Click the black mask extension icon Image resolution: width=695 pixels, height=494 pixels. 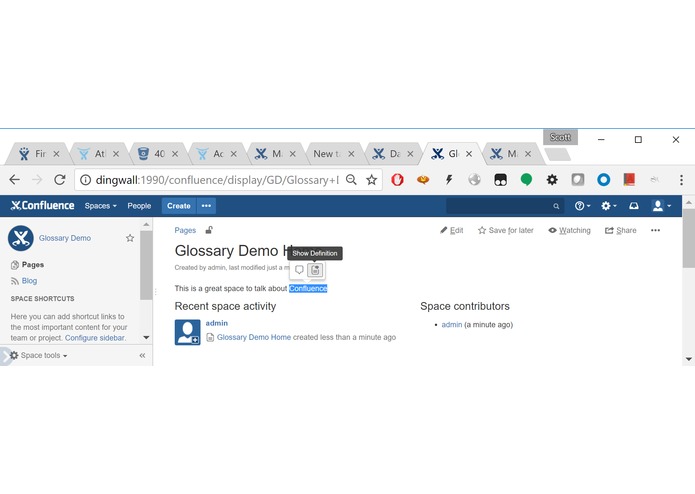(x=500, y=179)
